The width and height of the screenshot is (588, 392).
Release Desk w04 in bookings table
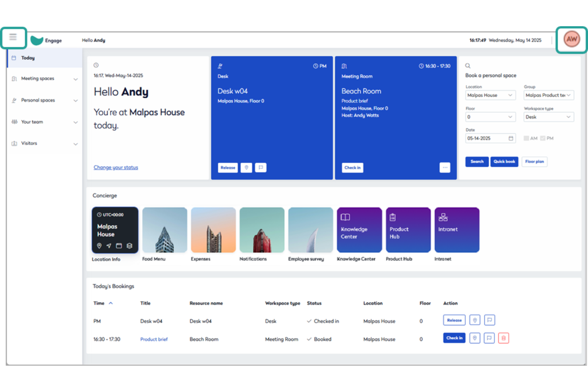pos(454,320)
